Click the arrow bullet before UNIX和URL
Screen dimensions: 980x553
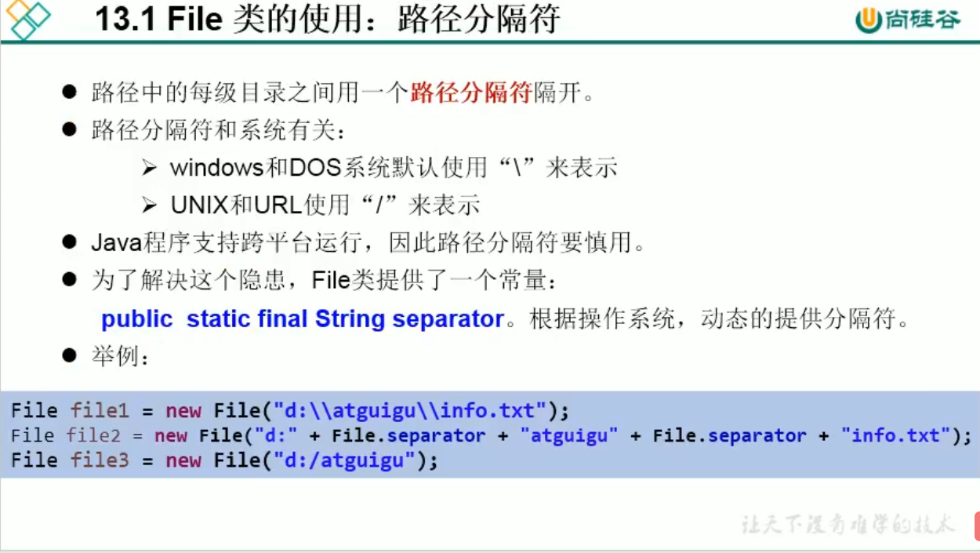tap(149, 205)
